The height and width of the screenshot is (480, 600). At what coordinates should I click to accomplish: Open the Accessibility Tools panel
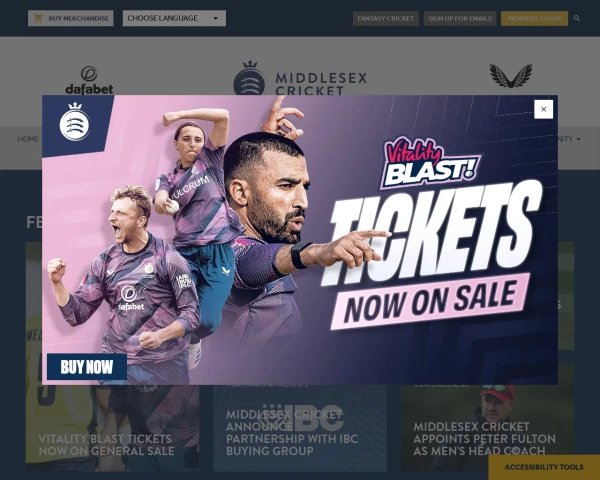tap(544, 467)
